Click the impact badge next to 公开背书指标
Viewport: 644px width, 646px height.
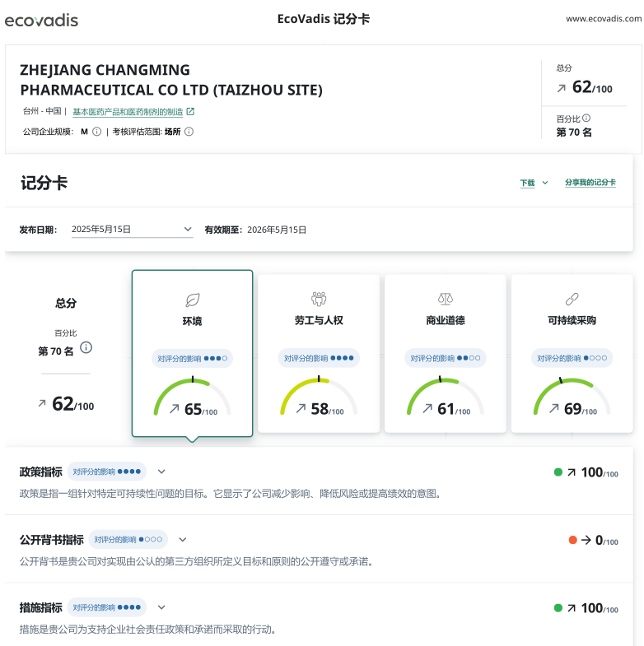128,539
